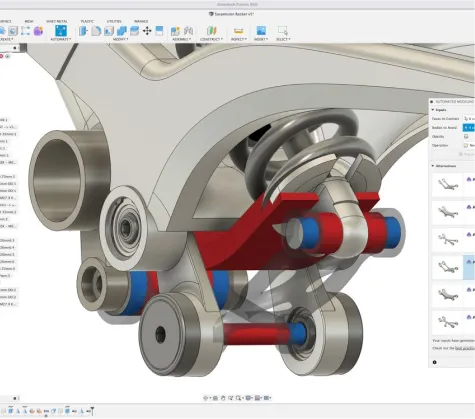This screenshot has width=475, height=419.
Task: Select the Automated Modeling tool icon
Action: pos(61,31)
